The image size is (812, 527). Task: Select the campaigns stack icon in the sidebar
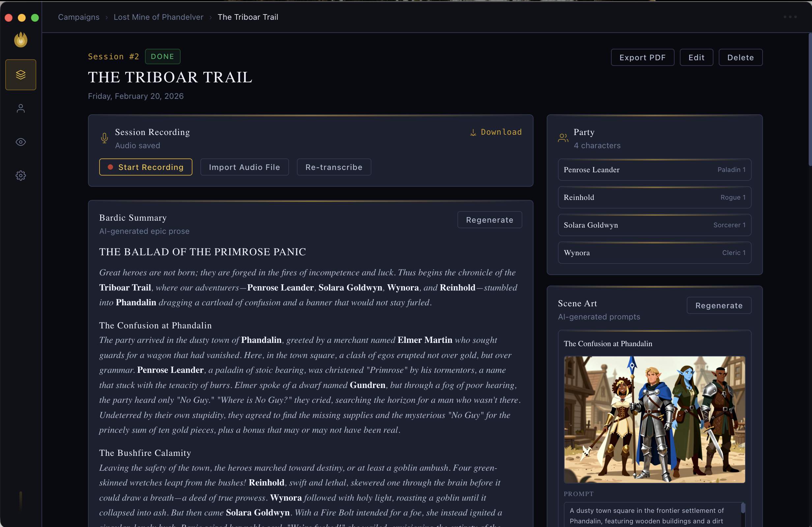(20, 75)
